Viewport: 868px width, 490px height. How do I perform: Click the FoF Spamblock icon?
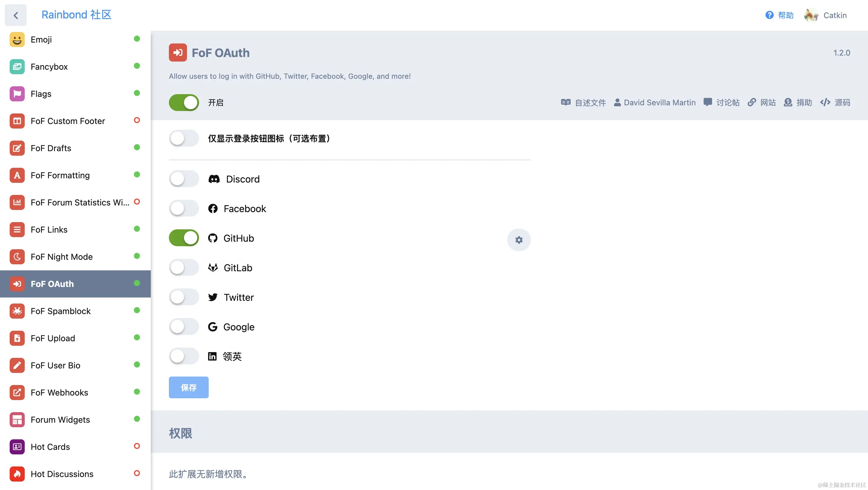17,311
